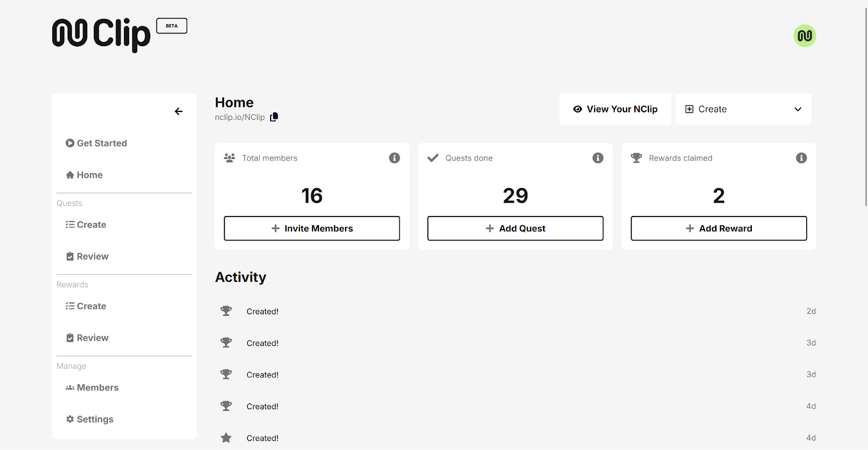Click the total members count 16
Image resolution: width=868 pixels, height=450 pixels.
(x=312, y=195)
